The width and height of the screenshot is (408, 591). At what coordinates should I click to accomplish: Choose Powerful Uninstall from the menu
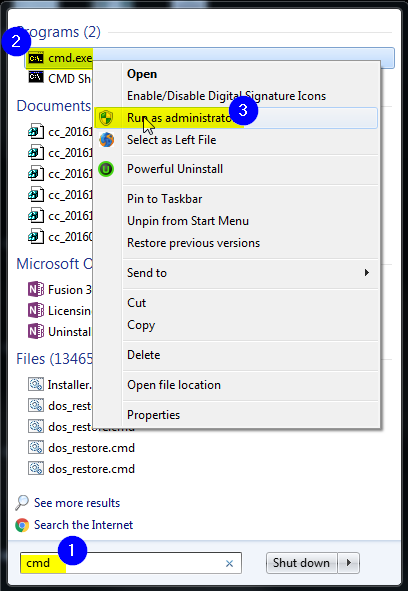(x=175, y=169)
